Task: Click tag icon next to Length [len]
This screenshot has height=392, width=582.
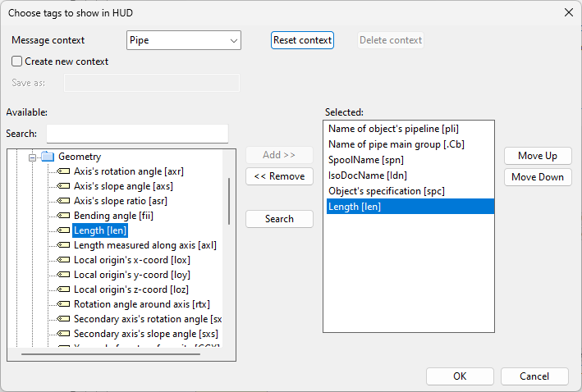Action: coord(64,230)
